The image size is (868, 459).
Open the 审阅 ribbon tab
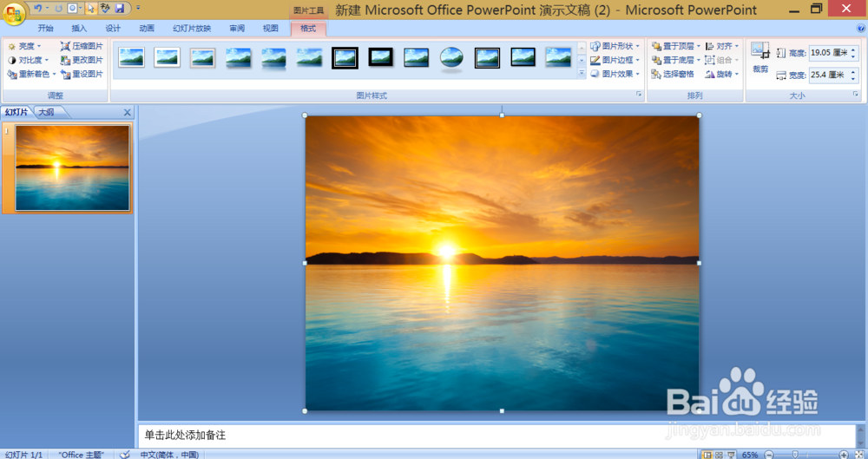(237, 29)
